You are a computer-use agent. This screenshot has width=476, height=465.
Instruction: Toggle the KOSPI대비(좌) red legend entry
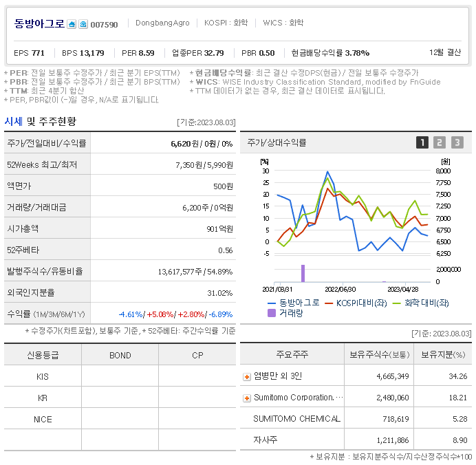pyautogui.click(x=356, y=303)
